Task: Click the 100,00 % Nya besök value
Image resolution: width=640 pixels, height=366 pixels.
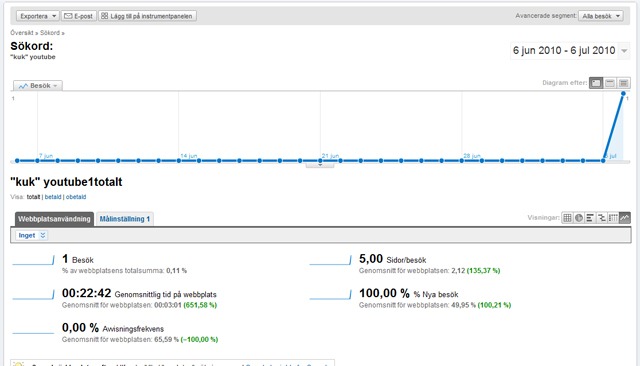Action: [x=384, y=293]
